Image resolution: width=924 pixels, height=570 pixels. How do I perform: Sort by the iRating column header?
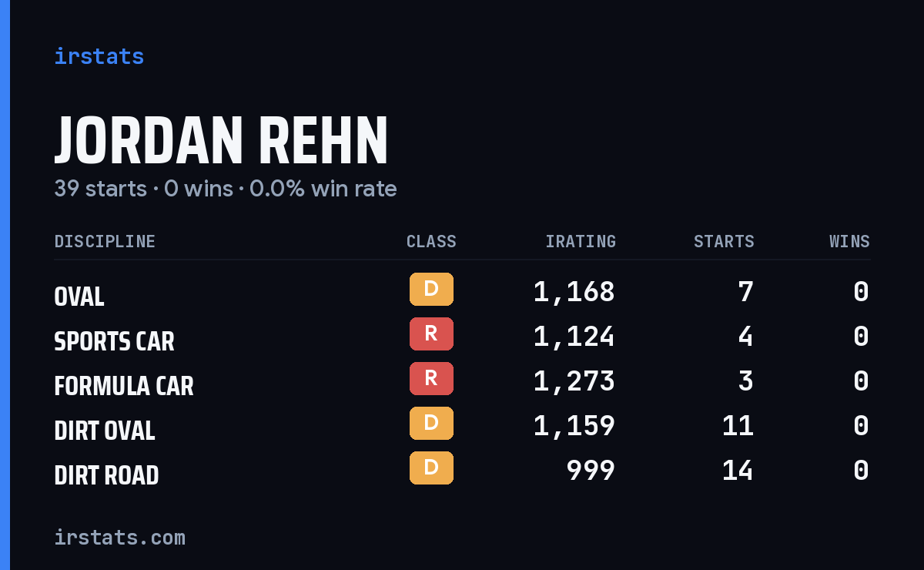click(x=581, y=242)
